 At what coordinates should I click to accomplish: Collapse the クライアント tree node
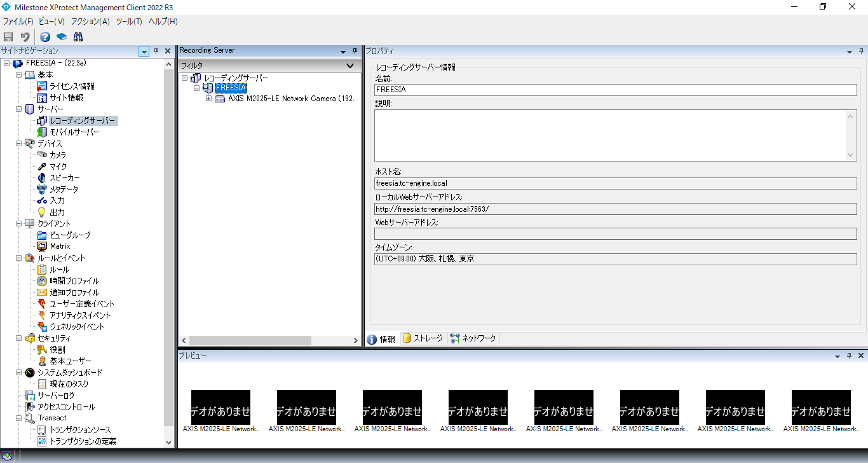19,224
